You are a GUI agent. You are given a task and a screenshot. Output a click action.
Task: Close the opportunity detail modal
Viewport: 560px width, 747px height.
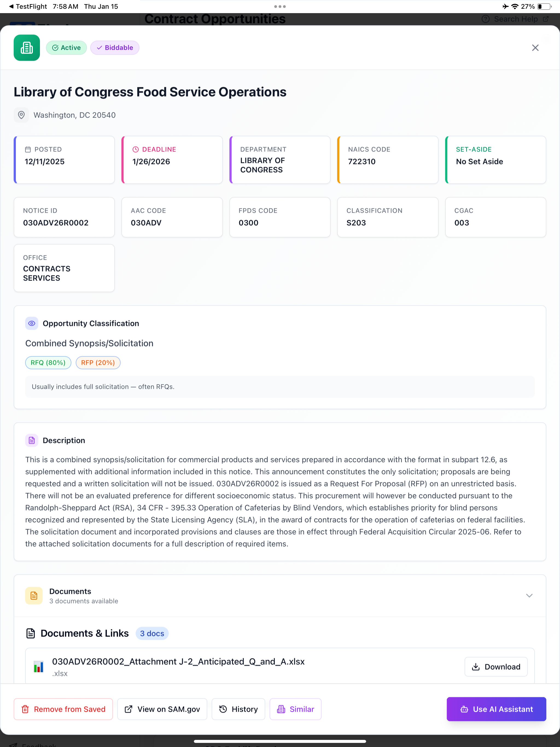click(x=535, y=48)
